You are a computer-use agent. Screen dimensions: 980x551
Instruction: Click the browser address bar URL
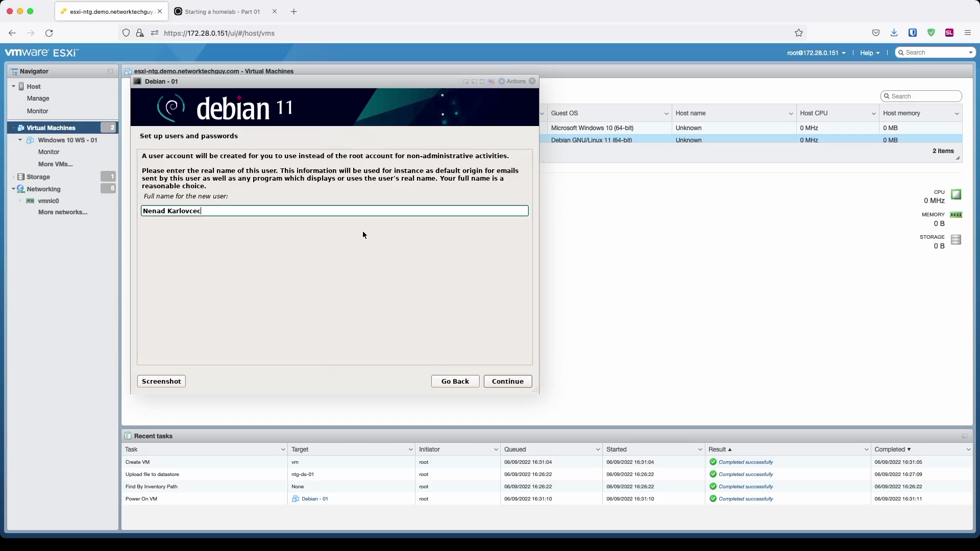pos(219,33)
